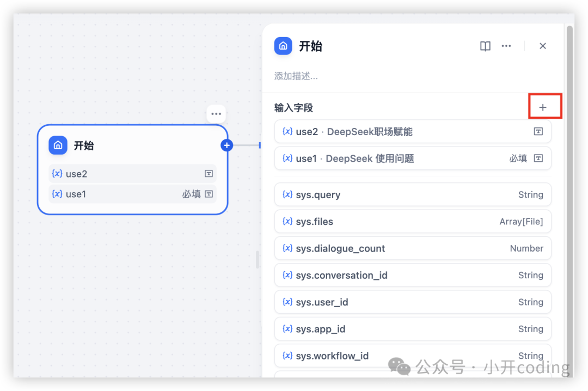
Task: Click the home icon on the 开始 canvas node
Action: 58,145
